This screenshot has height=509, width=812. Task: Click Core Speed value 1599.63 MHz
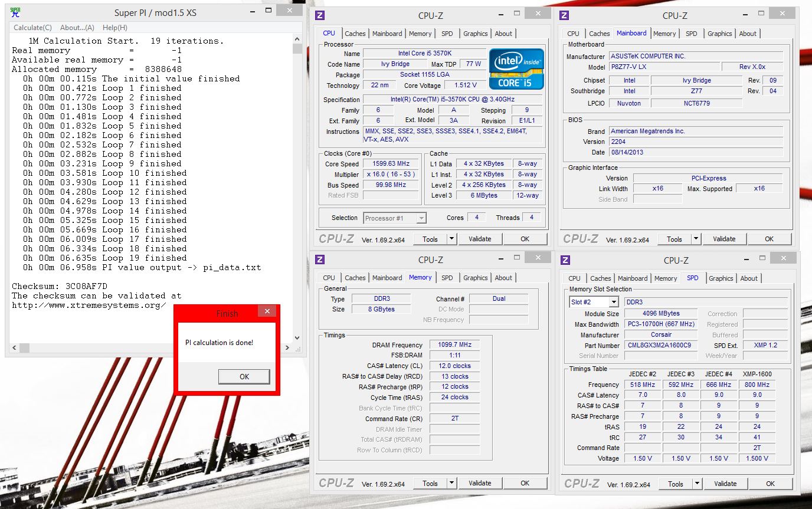391,164
